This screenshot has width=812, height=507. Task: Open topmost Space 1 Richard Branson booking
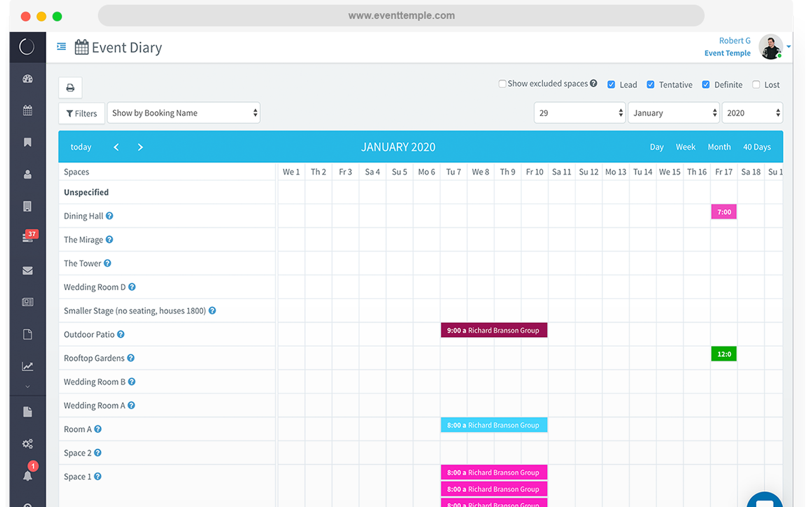pos(494,472)
